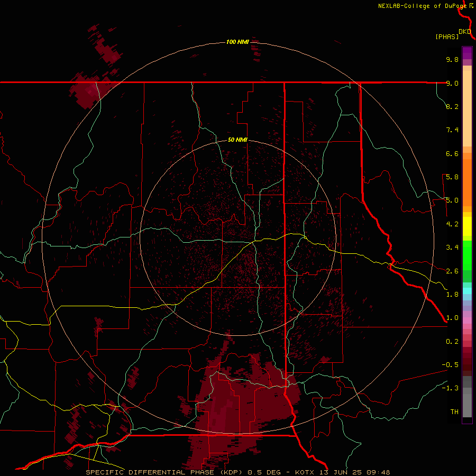Click the 2.6 value on color scale
The width and height of the screenshot is (476, 476).
(x=452, y=271)
